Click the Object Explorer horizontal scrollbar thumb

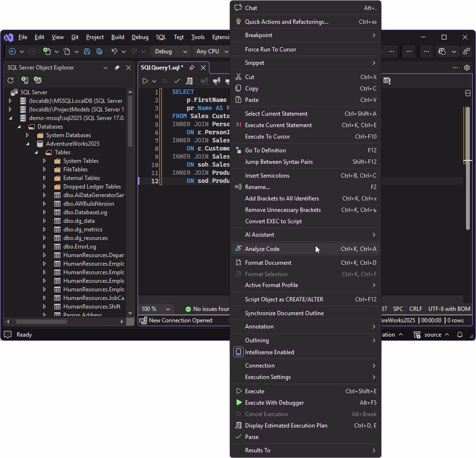pyautogui.click(x=41, y=322)
